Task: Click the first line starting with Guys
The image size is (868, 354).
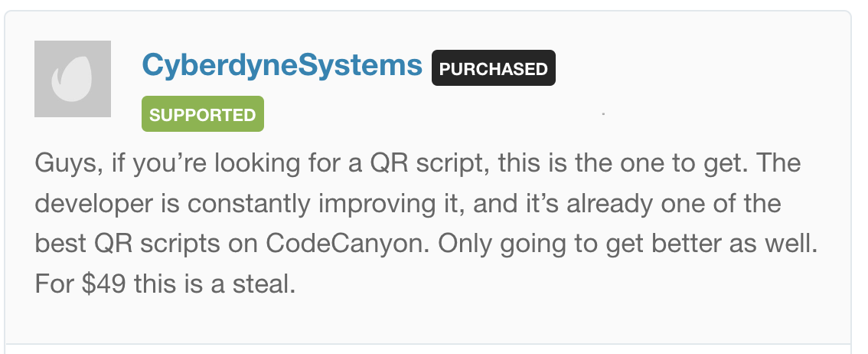Action: pyautogui.click(x=417, y=164)
